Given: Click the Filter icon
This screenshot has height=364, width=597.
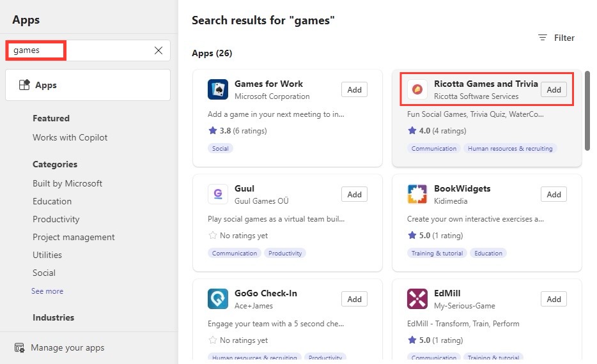Looking at the screenshot, I should click(543, 38).
